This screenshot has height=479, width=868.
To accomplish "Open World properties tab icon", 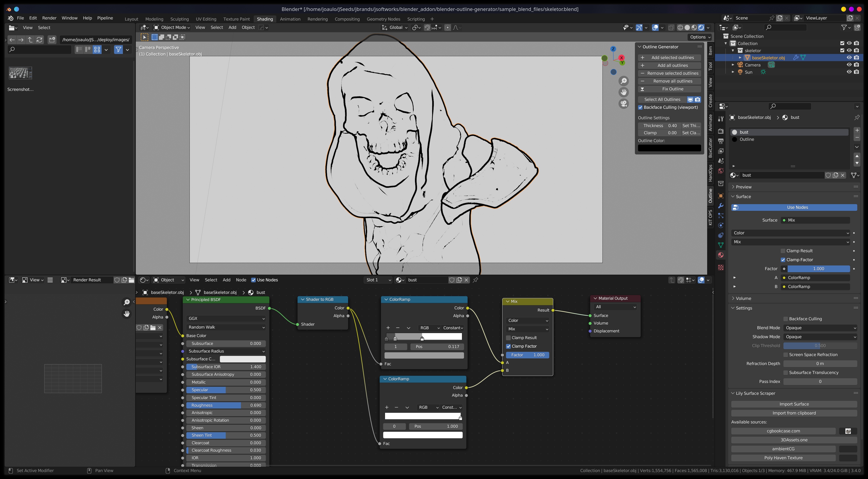I will coord(721,171).
